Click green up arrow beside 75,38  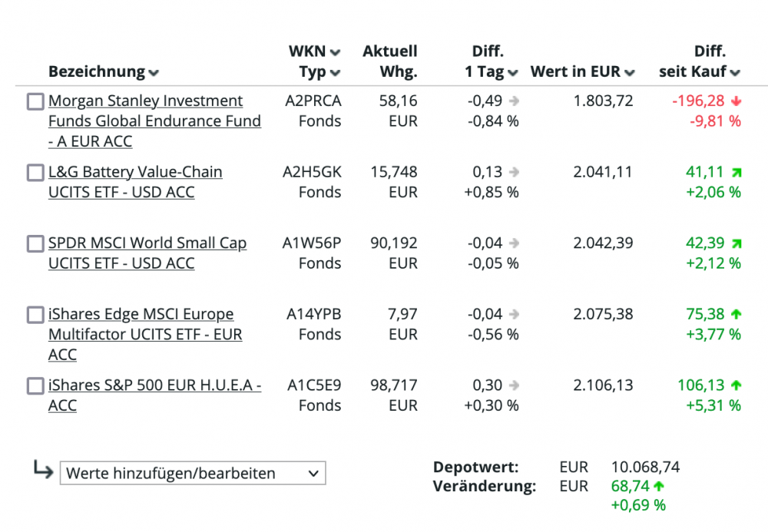[737, 314]
